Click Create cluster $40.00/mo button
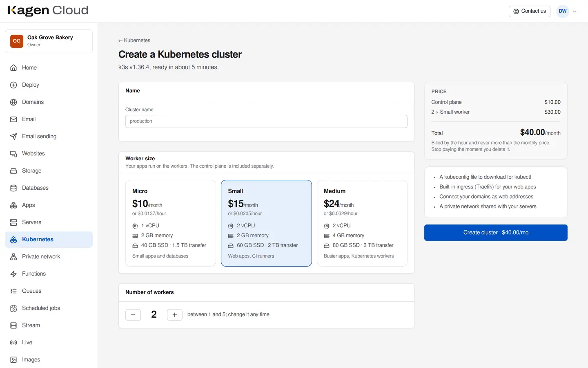Screen dimensions: 588x368 [496, 233]
